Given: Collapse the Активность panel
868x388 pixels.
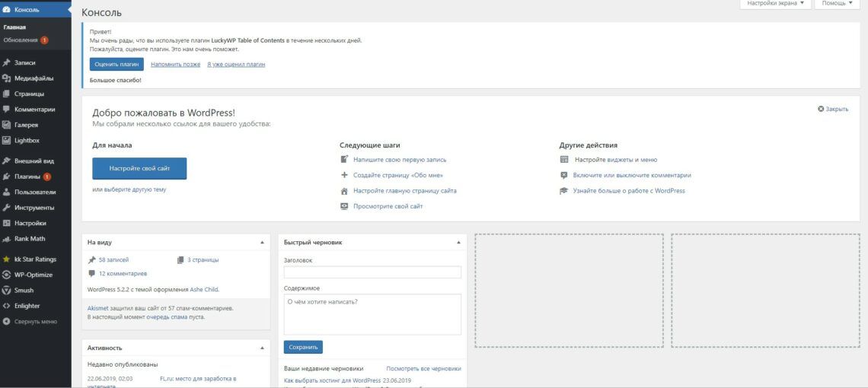Looking at the screenshot, I should click(x=263, y=348).
